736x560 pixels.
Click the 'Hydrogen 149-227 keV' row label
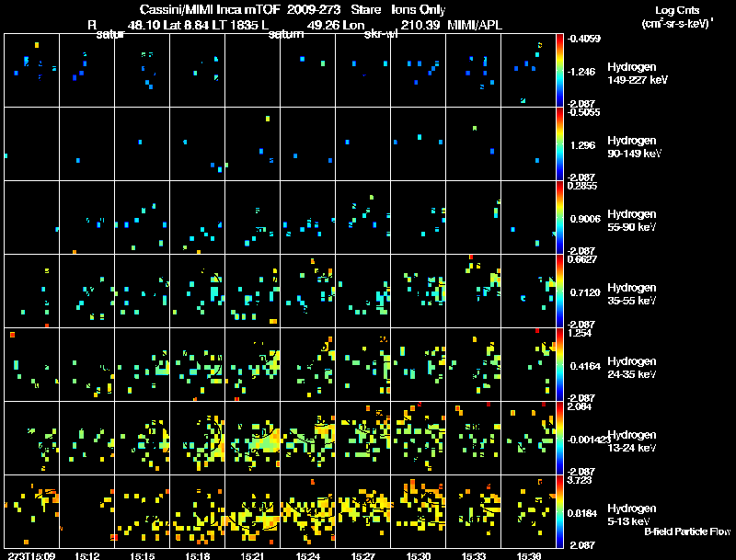coord(637,74)
